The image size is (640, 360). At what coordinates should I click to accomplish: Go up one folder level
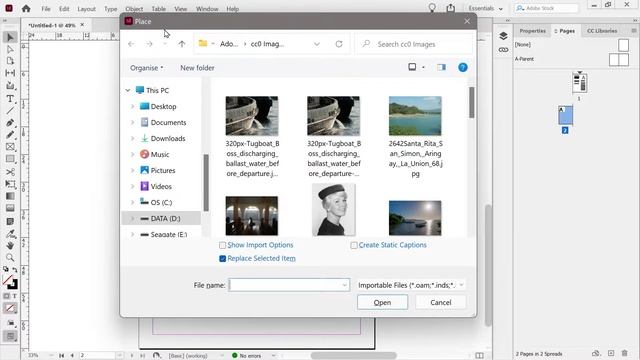point(182,44)
